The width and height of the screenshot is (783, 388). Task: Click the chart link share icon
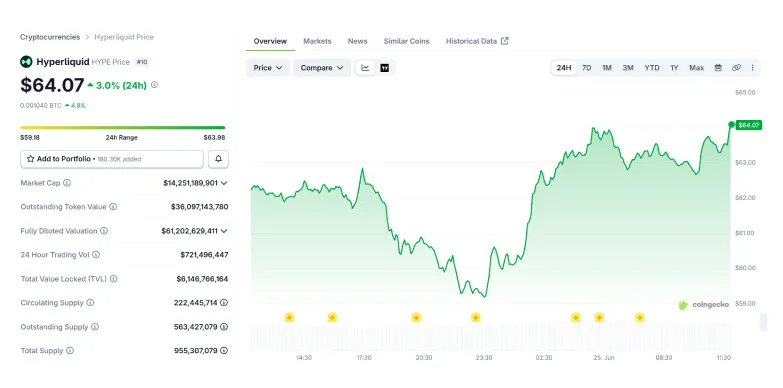(x=736, y=68)
